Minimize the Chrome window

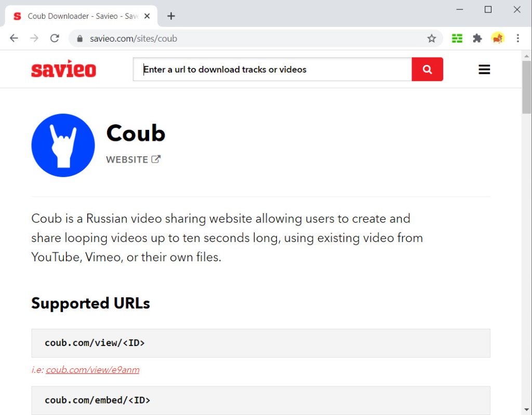point(460,9)
